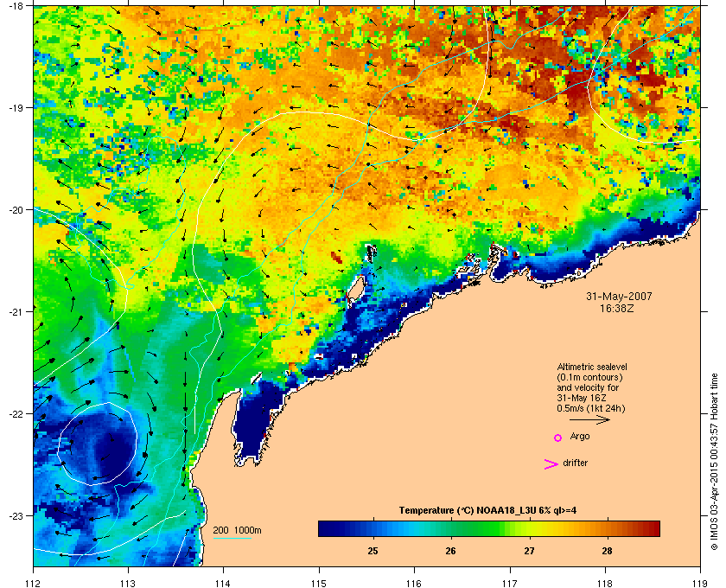
Task: Click the '31-May-2007' date label
Action: (x=619, y=296)
